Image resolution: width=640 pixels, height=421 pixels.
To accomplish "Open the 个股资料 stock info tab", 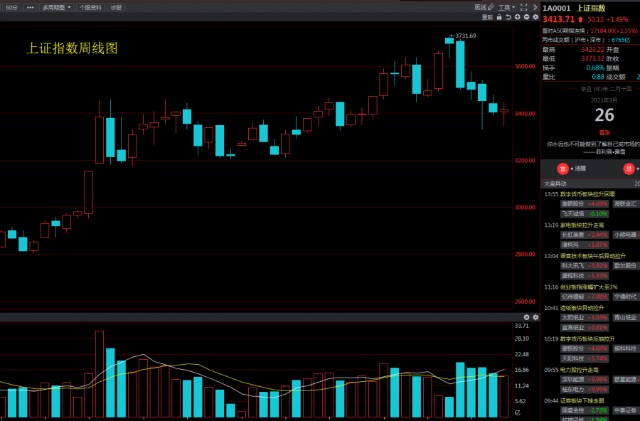I will pyautogui.click(x=90, y=7).
